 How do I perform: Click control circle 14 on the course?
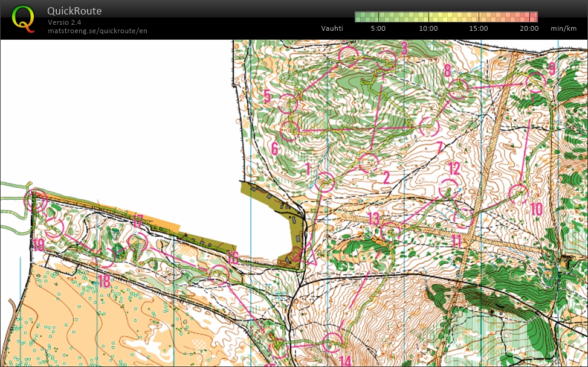click(x=332, y=342)
